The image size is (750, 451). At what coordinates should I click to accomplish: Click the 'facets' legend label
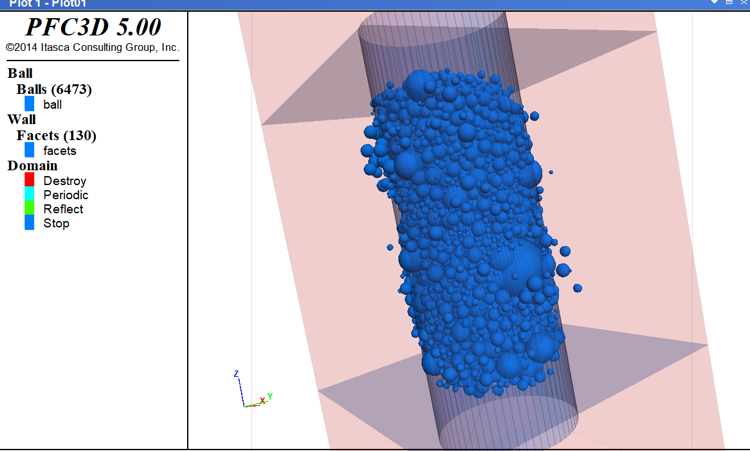click(60, 151)
